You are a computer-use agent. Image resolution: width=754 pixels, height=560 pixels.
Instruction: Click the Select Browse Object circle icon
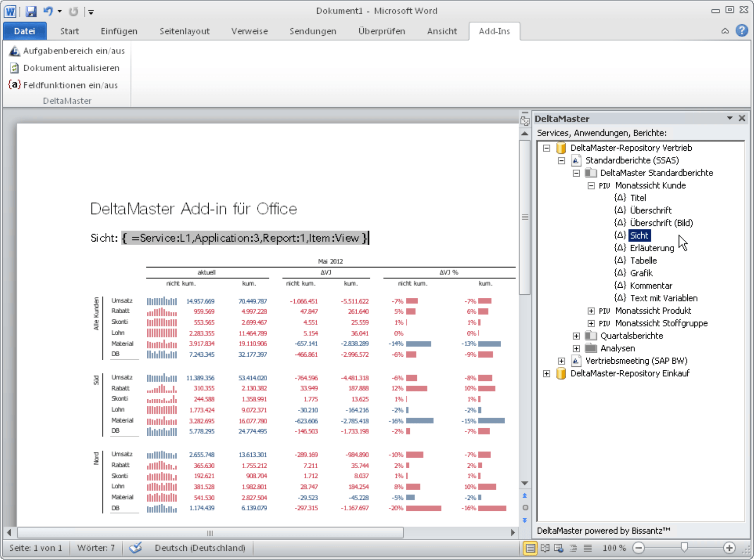(x=525, y=508)
